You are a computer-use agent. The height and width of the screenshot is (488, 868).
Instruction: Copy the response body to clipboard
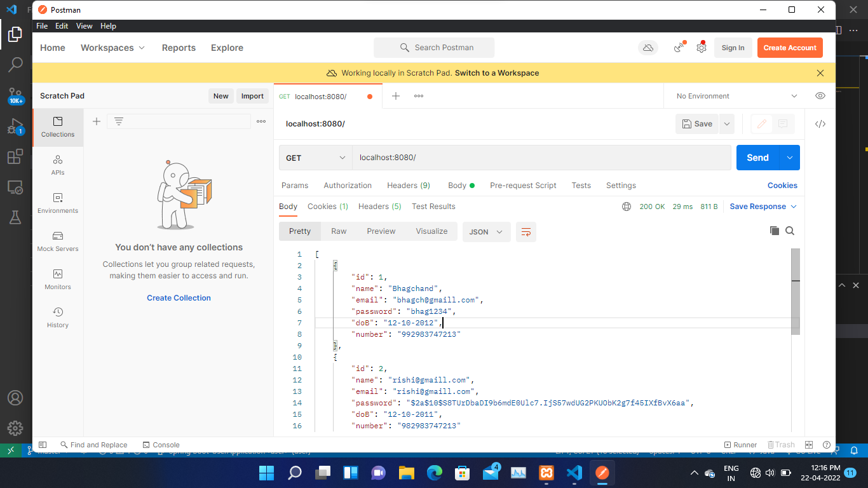774,231
